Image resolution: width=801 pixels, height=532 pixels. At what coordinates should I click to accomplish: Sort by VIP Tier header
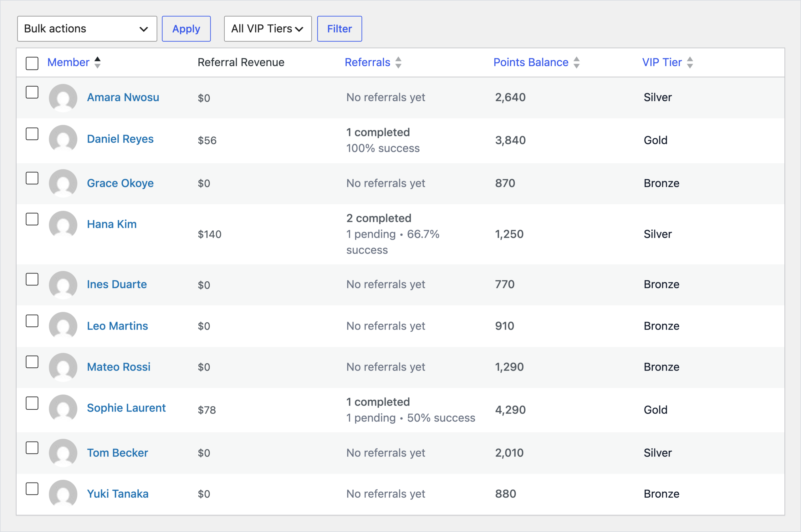point(662,62)
